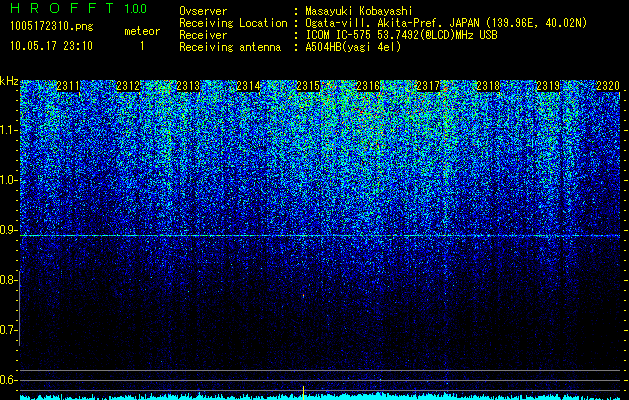Image resolution: width=629 pixels, height=400 pixels.
Task: Click the 1.1 kHz axis label
Action: click(x=8, y=130)
